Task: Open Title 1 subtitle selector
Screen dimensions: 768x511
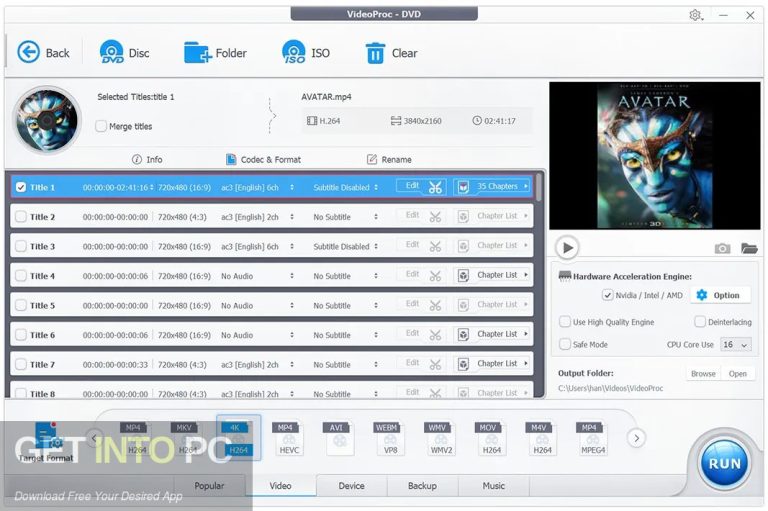Action: pyautogui.click(x=376, y=187)
